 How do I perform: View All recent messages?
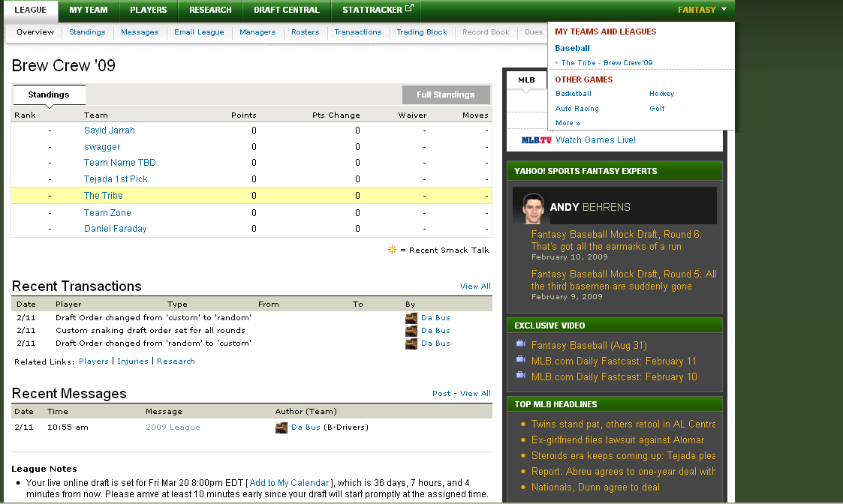click(475, 393)
